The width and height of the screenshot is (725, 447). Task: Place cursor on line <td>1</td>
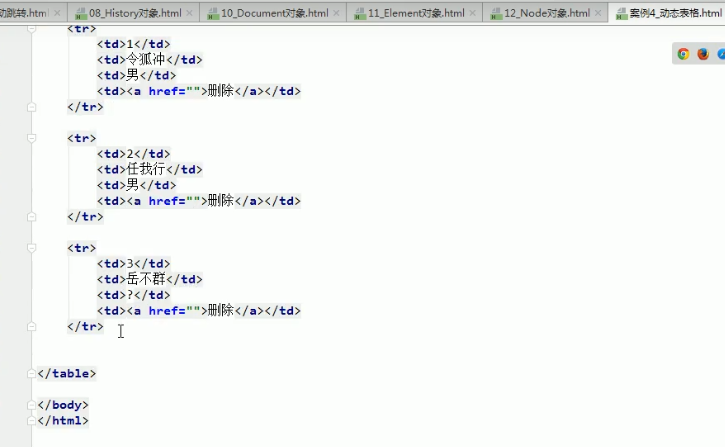click(x=134, y=44)
